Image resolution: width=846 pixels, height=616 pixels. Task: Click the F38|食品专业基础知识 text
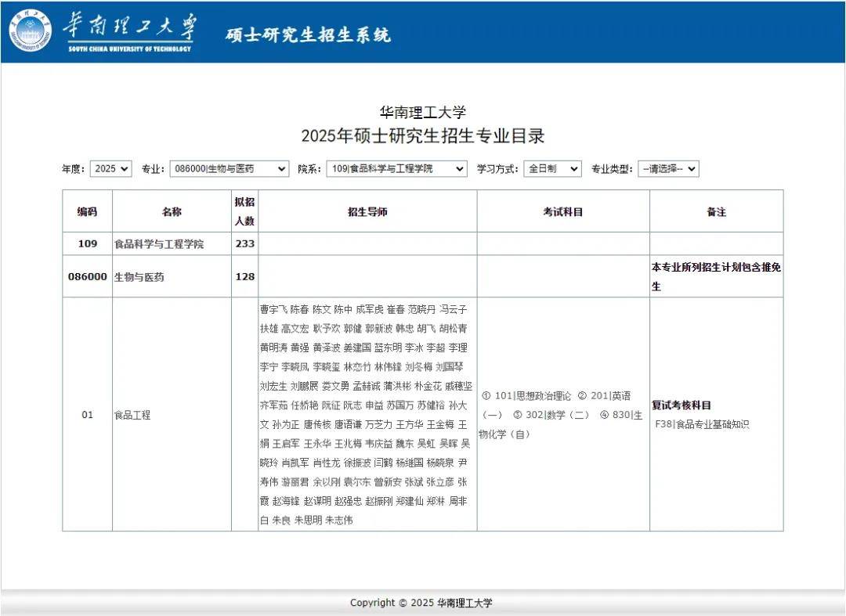(x=702, y=424)
